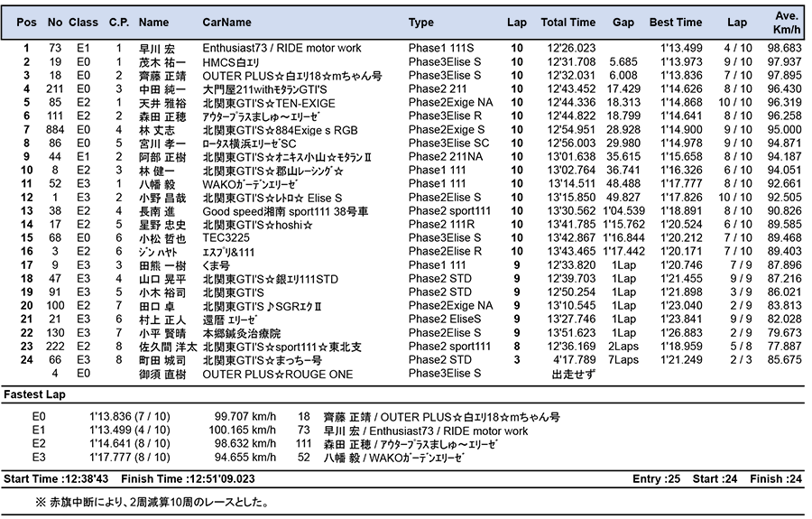This screenshot has width=812, height=519.
Task: Select the 100.165 km/h fastest lap speed
Action: tap(245, 431)
